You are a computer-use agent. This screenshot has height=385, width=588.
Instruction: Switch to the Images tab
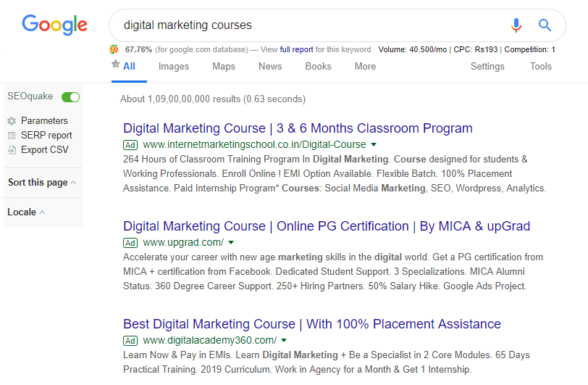174,67
